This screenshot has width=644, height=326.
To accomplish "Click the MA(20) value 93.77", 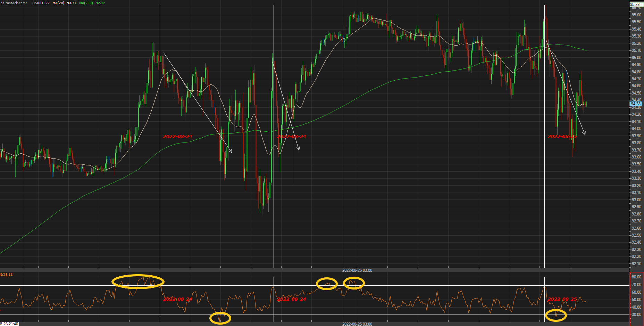I will (72, 3).
